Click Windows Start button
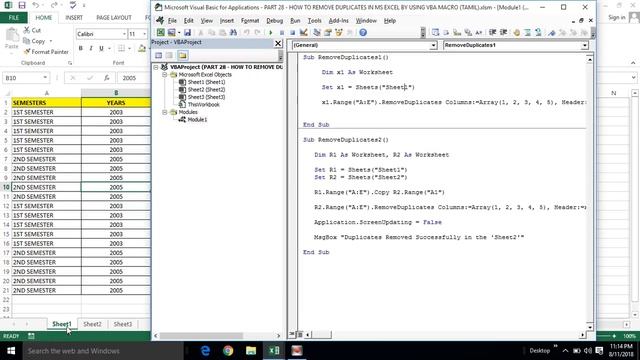Screen dimensions: 640x360 click(11, 351)
